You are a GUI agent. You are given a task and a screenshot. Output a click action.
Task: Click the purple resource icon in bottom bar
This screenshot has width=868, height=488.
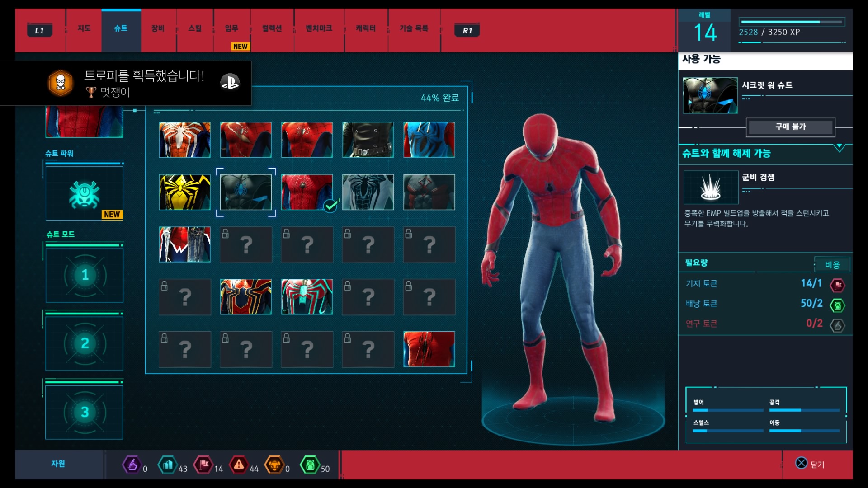132,465
